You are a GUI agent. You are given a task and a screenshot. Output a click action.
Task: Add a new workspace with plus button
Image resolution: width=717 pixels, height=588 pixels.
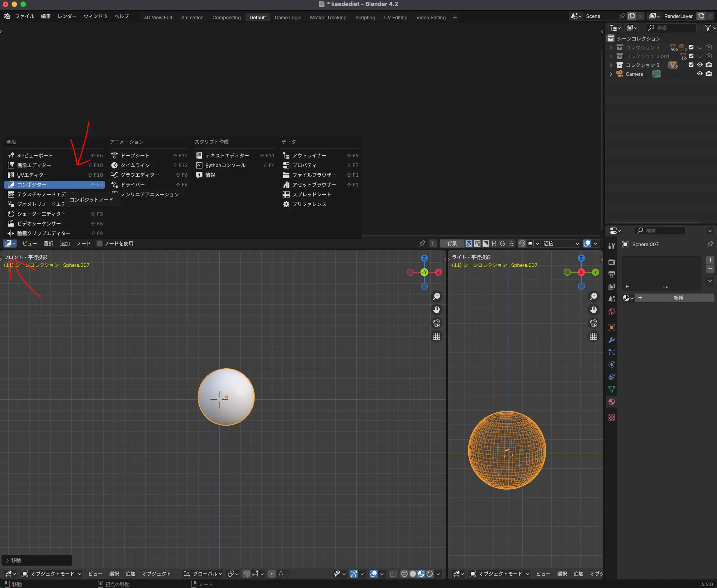click(455, 17)
